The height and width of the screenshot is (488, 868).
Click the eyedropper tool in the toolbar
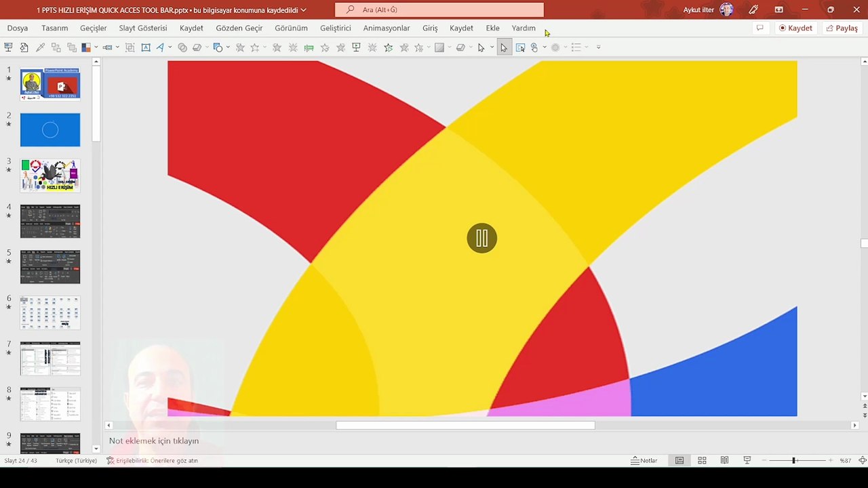[x=40, y=47]
